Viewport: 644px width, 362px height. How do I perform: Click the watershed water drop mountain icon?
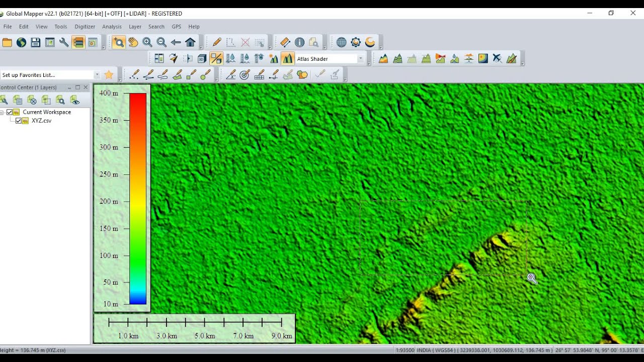pos(454,59)
